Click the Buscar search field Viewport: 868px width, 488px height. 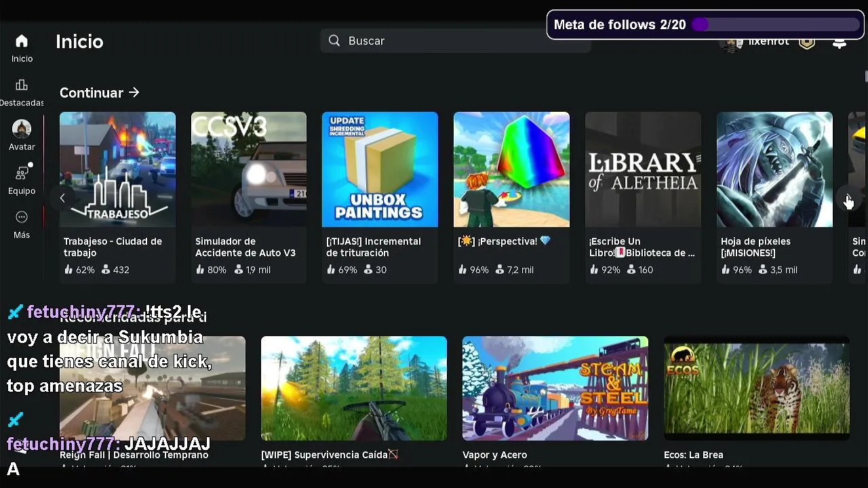(x=456, y=41)
